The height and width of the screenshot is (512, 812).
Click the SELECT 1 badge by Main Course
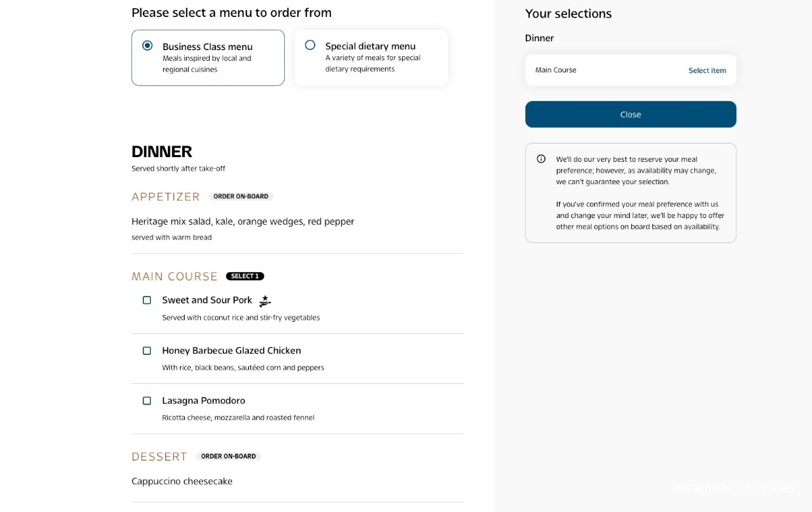pos(245,276)
